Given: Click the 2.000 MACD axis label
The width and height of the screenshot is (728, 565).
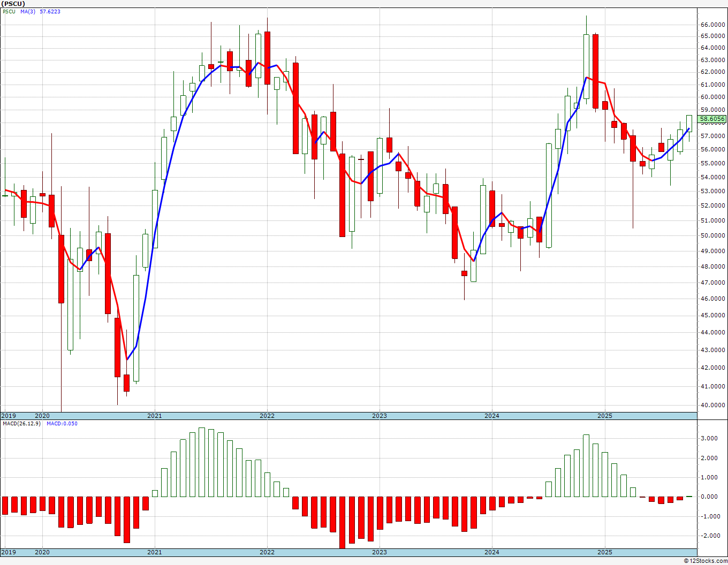Looking at the screenshot, I should 710,458.
